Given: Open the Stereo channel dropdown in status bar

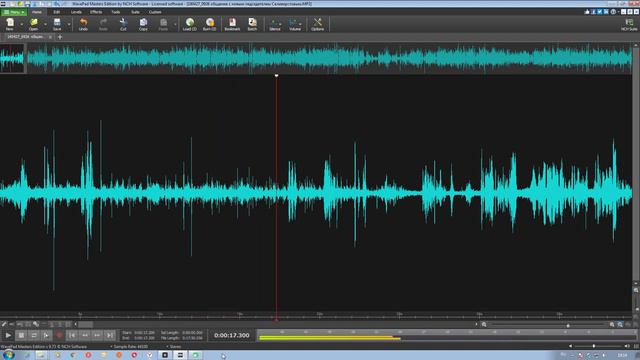Looking at the screenshot, I should pos(174,347).
